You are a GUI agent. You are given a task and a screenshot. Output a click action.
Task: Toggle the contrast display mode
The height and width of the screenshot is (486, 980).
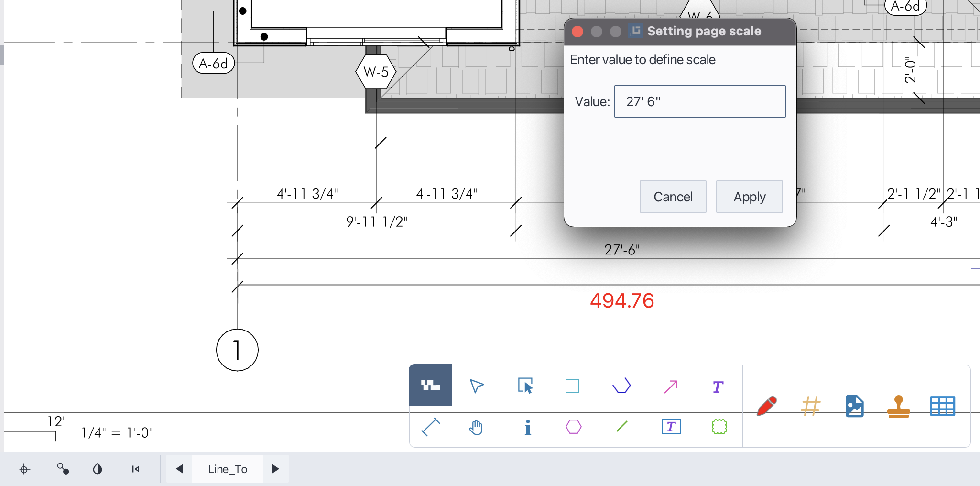[97, 469]
